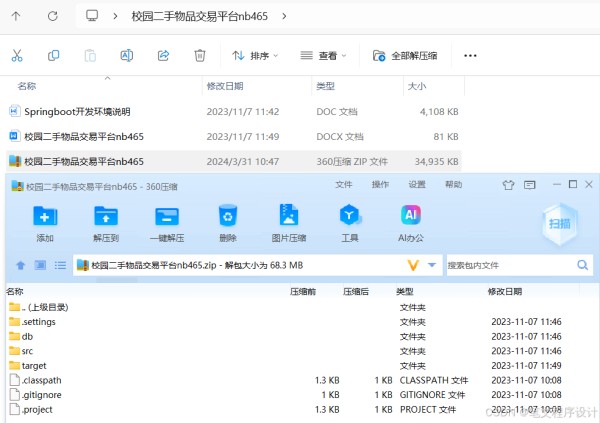Close the 360压缩 window
Viewport: 600px width, 423px height.
pos(589,185)
